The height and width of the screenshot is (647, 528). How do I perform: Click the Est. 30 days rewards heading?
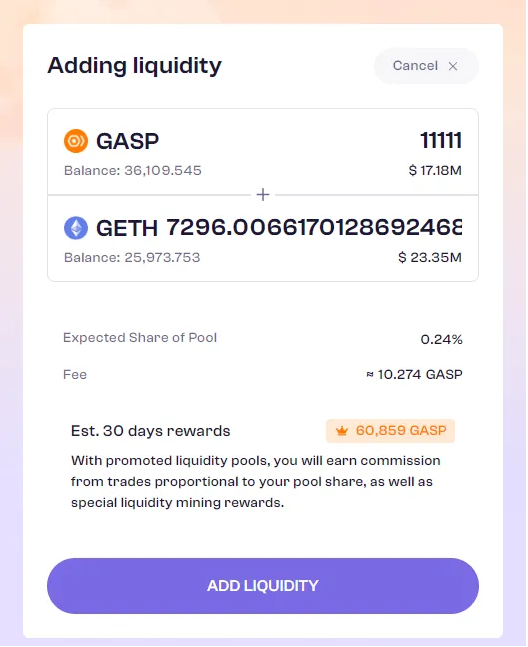coord(151,431)
